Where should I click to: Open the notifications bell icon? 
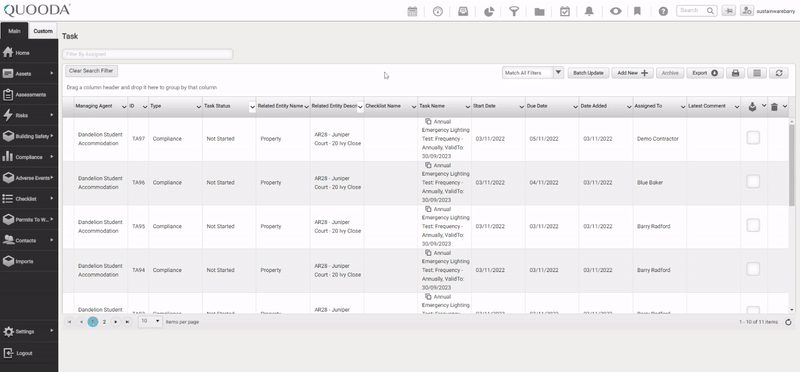pyautogui.click(x=589, y=11)
